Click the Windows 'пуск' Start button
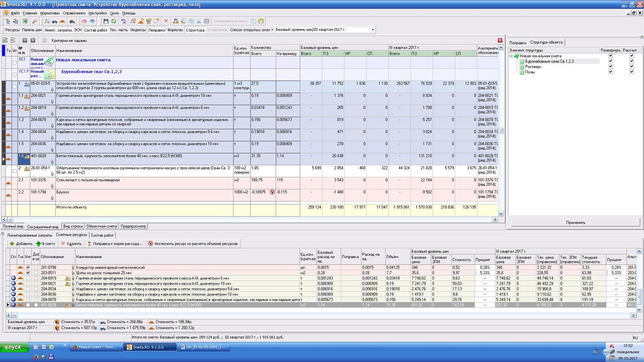 point(15,347)
